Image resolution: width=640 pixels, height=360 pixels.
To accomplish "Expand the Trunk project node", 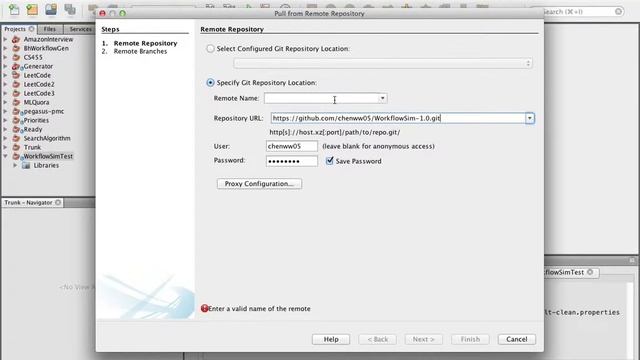I will click(5, 147).
